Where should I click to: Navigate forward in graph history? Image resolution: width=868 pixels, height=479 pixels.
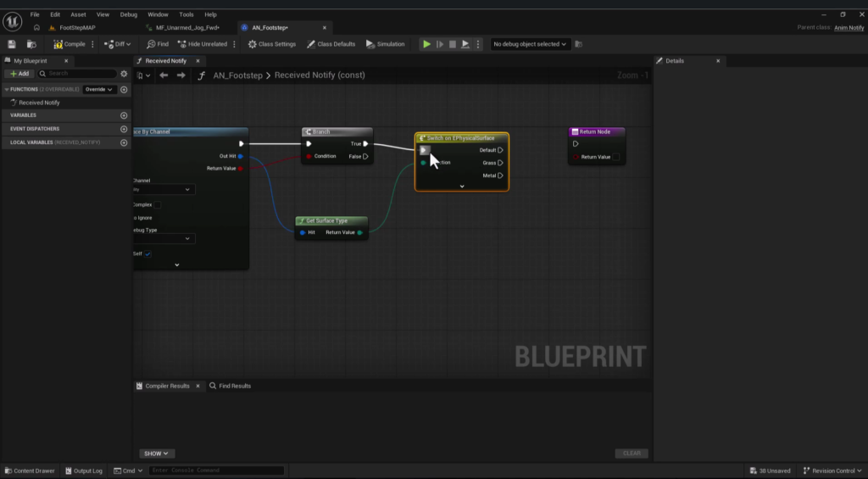coord(181,75)
